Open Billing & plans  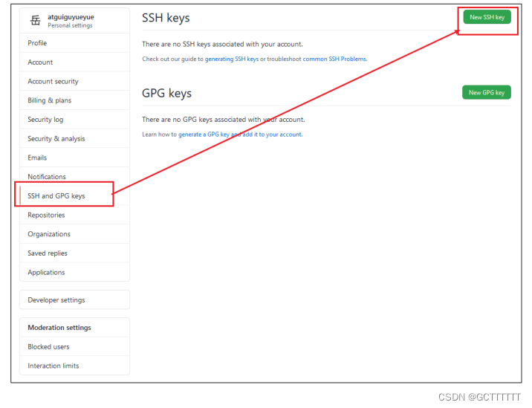pyautogui.click(x=74, y=100)
